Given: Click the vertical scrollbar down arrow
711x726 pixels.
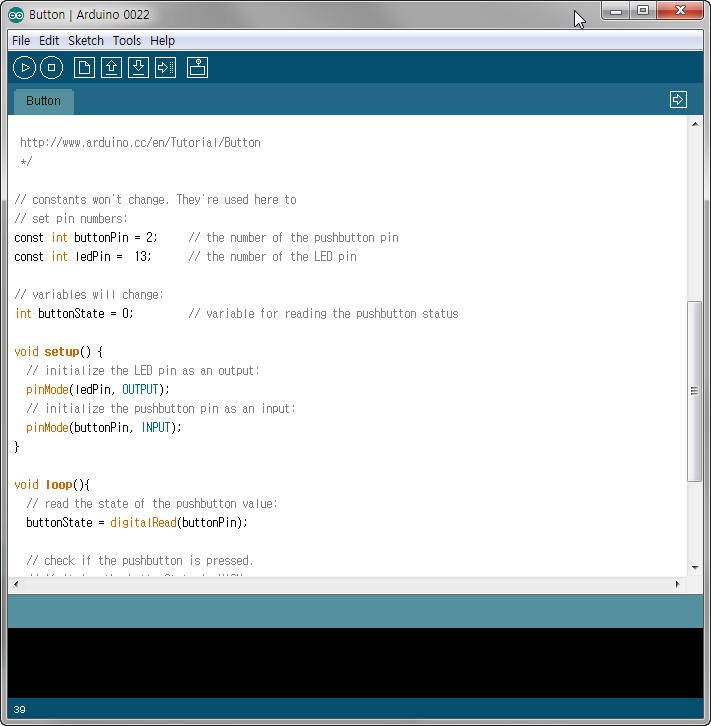Looking at the screenshot, I should coord(695,568).
